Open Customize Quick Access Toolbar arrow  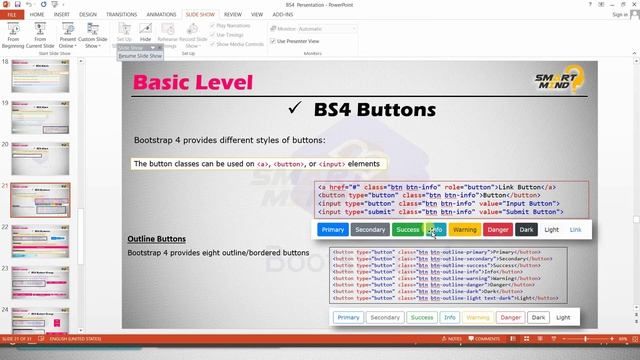[63, 5]
